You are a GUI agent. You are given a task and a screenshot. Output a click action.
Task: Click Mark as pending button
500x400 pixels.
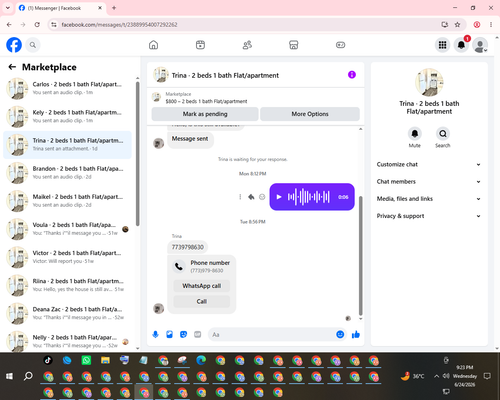click(205, 114)
